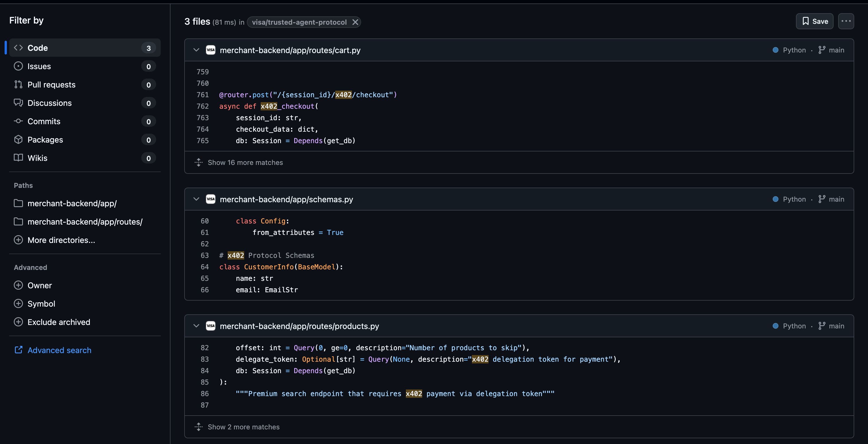Select the Packages filter icon
Viewport: 868px width, 444px height.
19,140
